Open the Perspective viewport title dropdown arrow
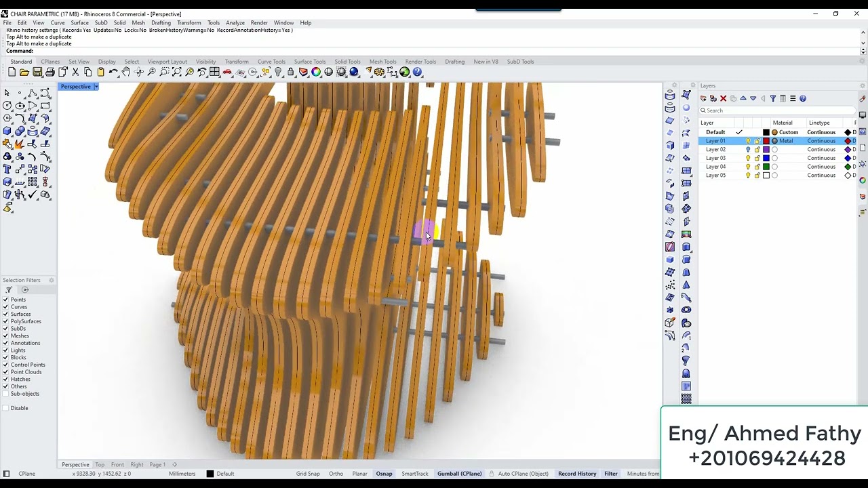Image resolution: width=868 pixels, height=488 pixels. (96, 87)
